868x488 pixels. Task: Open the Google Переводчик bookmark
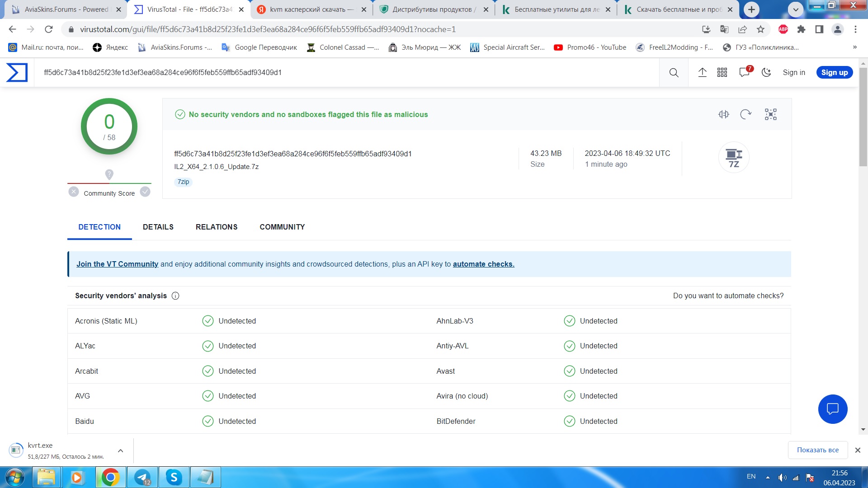coord(259,47)
